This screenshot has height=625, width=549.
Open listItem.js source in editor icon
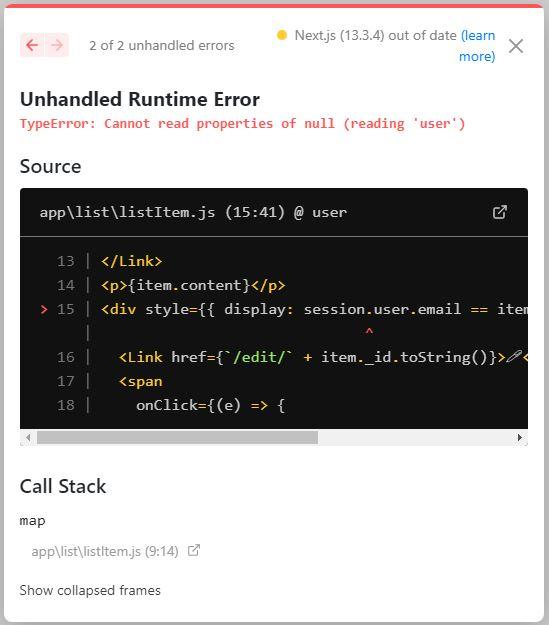(500, 212)
